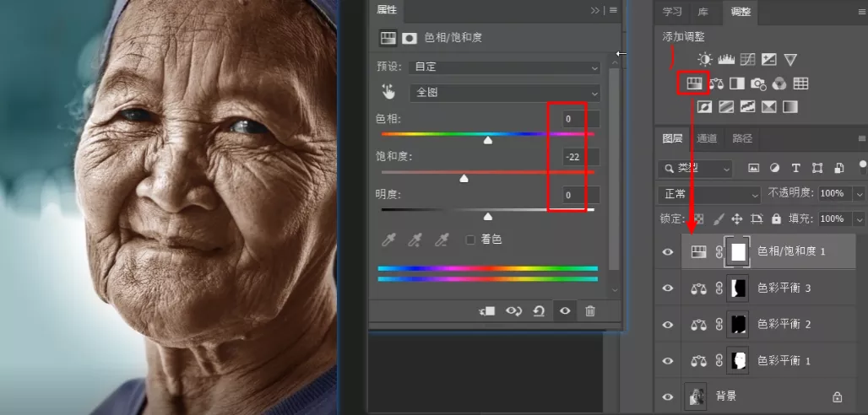Enable the 着色 colorize checkbox
Image resolution: width=868 pixels, height=415 pixels.
(470, 240)
